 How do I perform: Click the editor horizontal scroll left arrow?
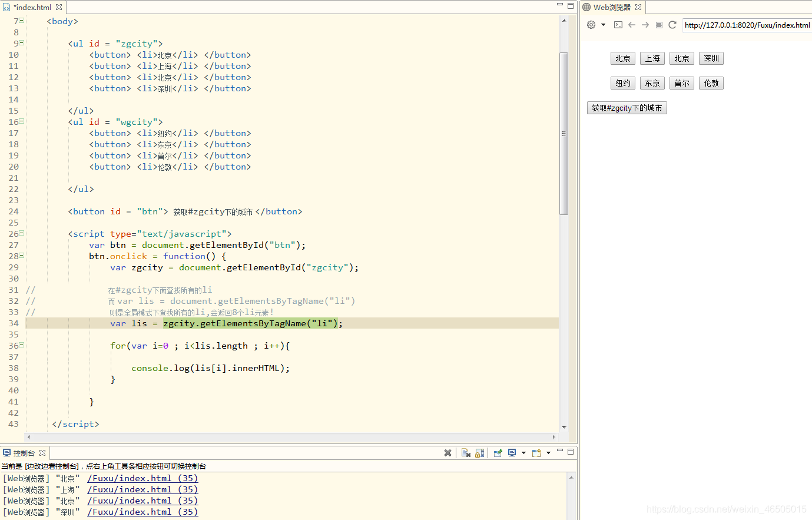click(x=29, y=437)
